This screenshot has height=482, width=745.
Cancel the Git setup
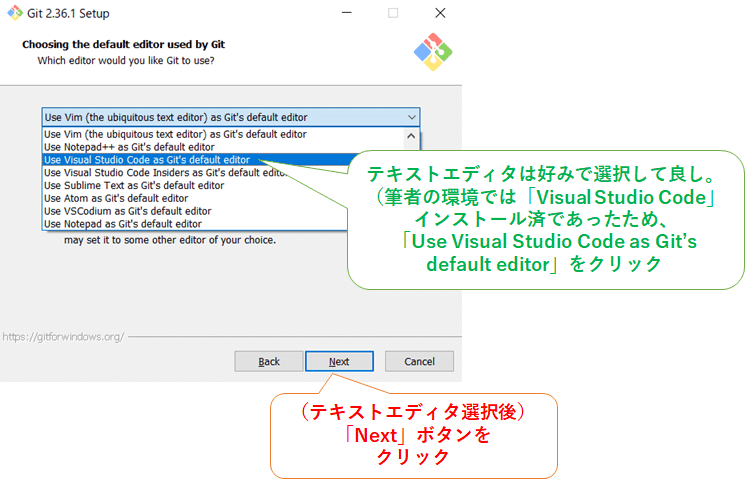click(x=420, y=362)
